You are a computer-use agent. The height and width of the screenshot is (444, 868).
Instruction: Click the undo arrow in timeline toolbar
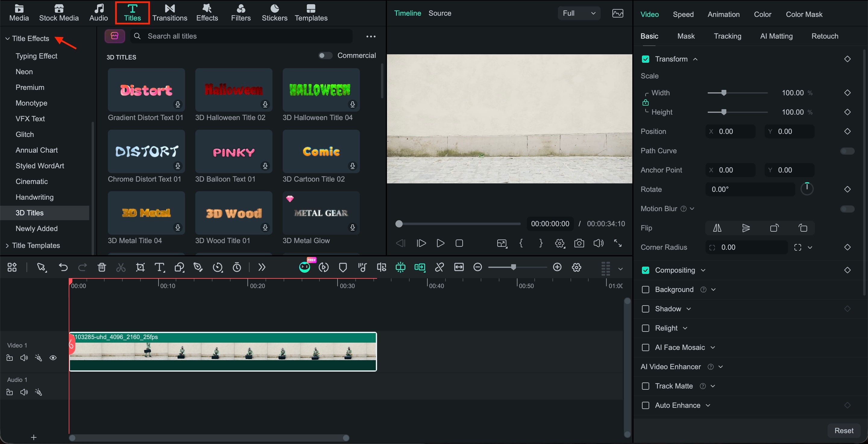63,267
